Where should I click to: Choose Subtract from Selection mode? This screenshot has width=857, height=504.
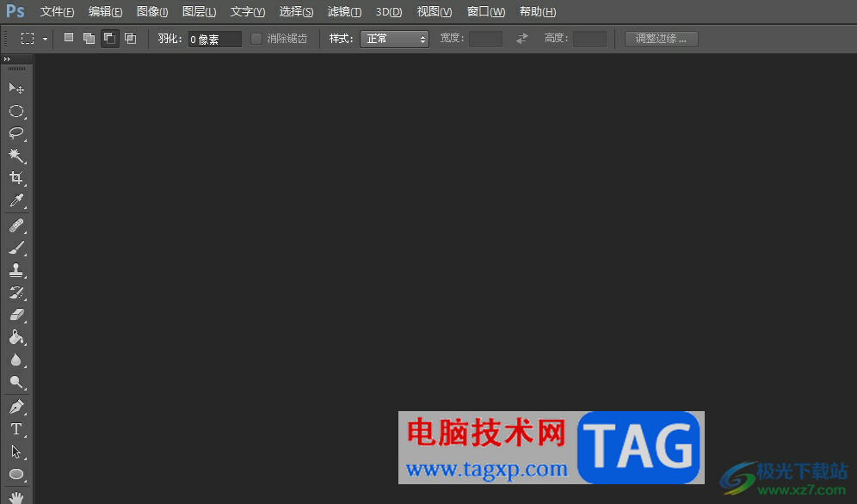pos(109,38)
